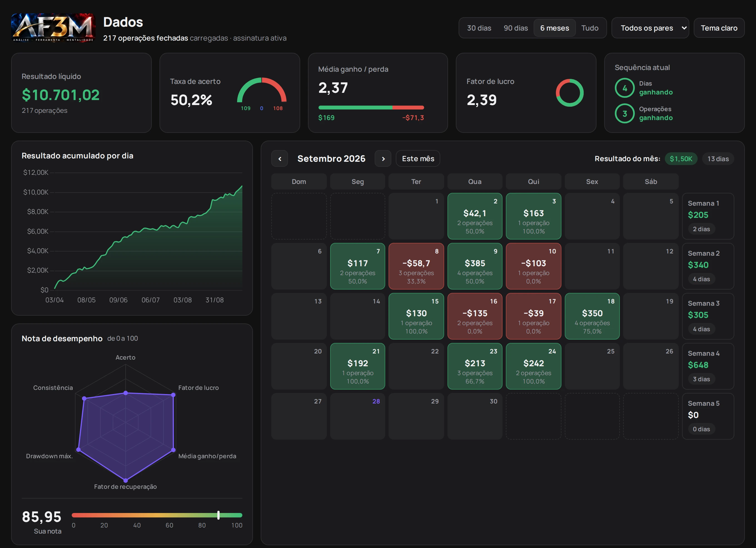Select the 30 dias period

click(x=479, y=28)
